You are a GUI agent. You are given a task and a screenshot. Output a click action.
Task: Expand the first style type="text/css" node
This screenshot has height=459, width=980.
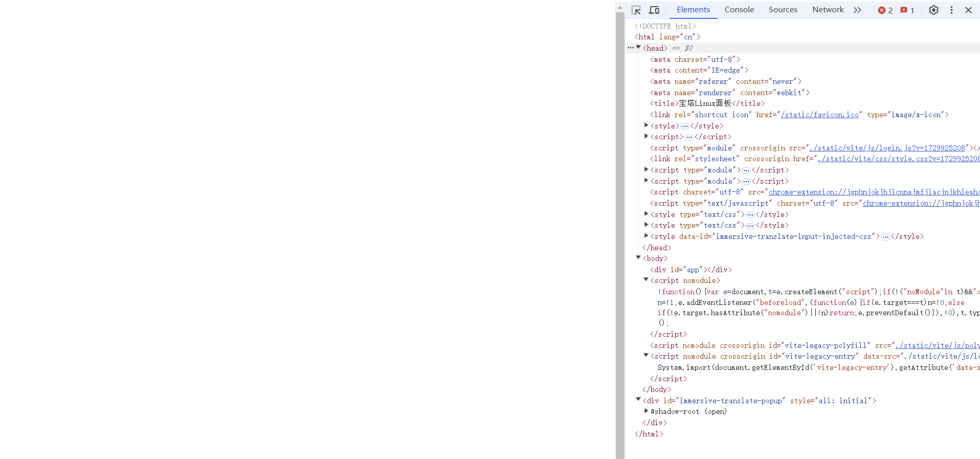646,214
